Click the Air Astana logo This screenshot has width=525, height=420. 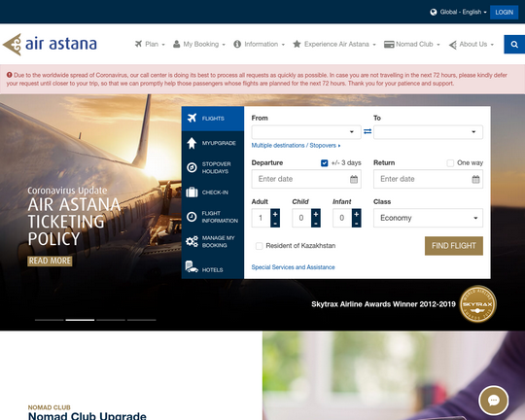(x=50, y=44)
